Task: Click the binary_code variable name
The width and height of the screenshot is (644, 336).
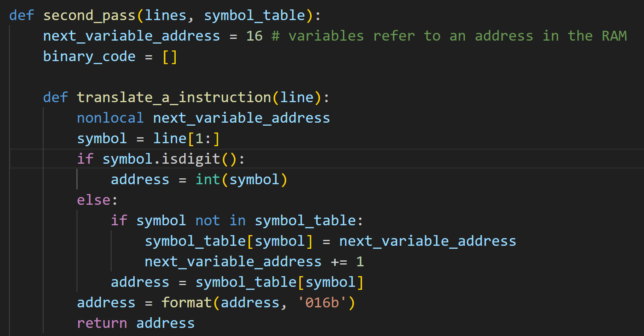Action: [89, 56]
